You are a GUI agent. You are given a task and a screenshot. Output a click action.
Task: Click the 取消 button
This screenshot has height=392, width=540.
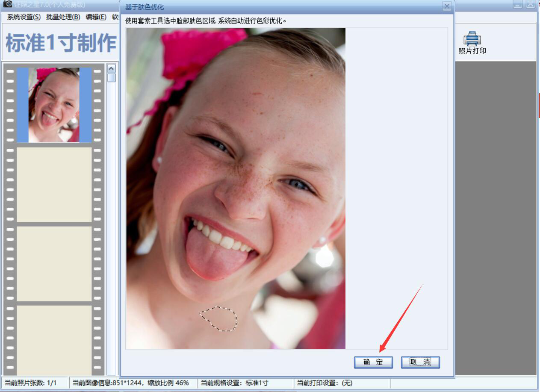click(420, 363)
